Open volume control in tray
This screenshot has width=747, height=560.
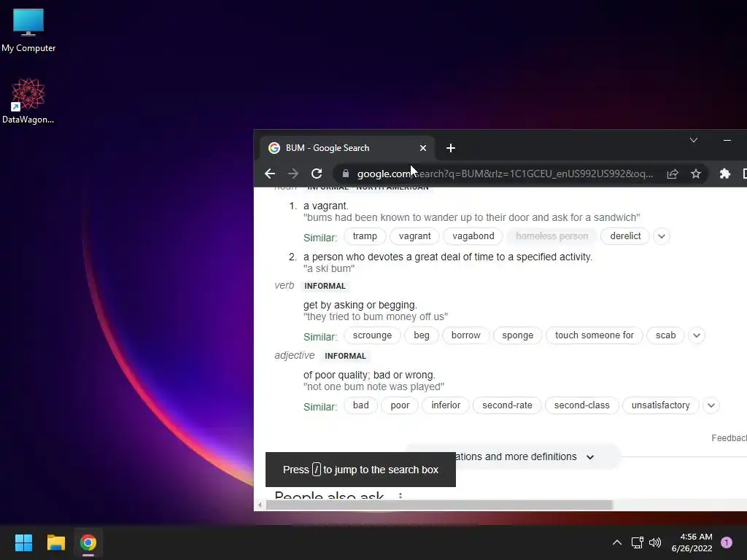point(655,542)
